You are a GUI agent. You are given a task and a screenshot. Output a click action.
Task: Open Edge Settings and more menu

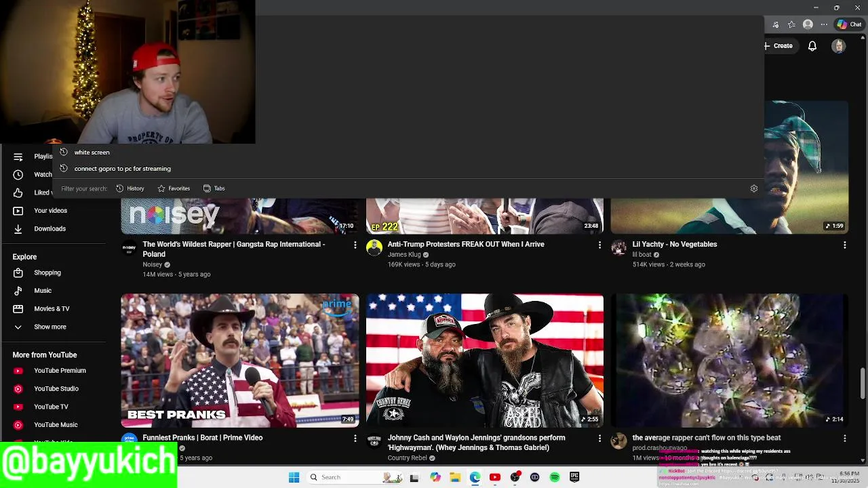pos(824,24)
